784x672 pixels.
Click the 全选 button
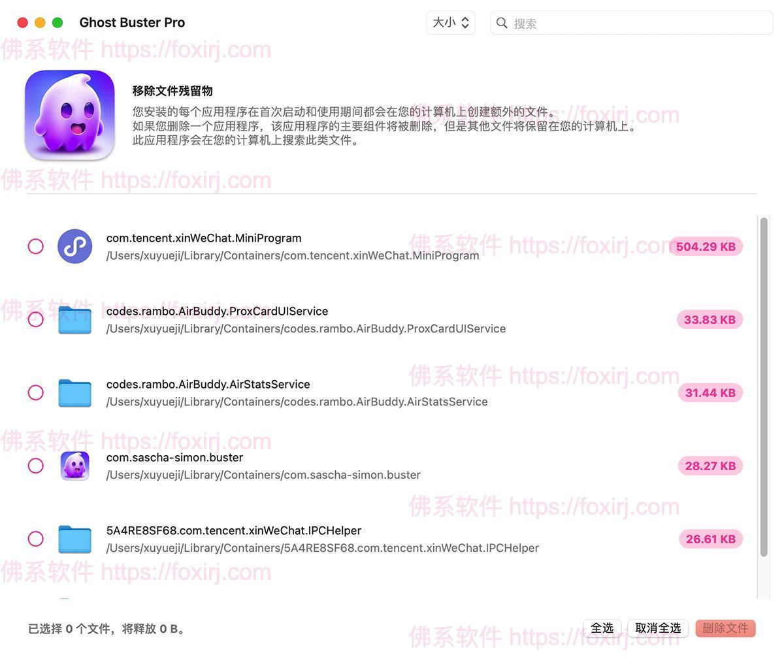click(602, 628)
